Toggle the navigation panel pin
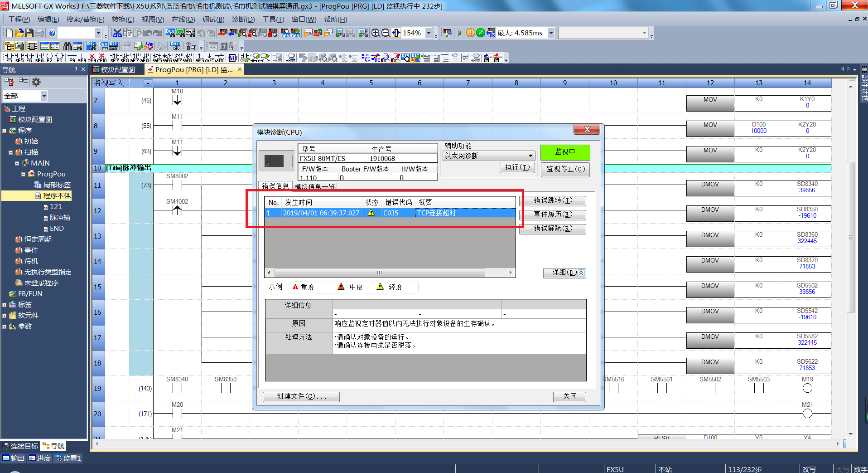This screenshot has height=473, width=868. click(76, 69)
